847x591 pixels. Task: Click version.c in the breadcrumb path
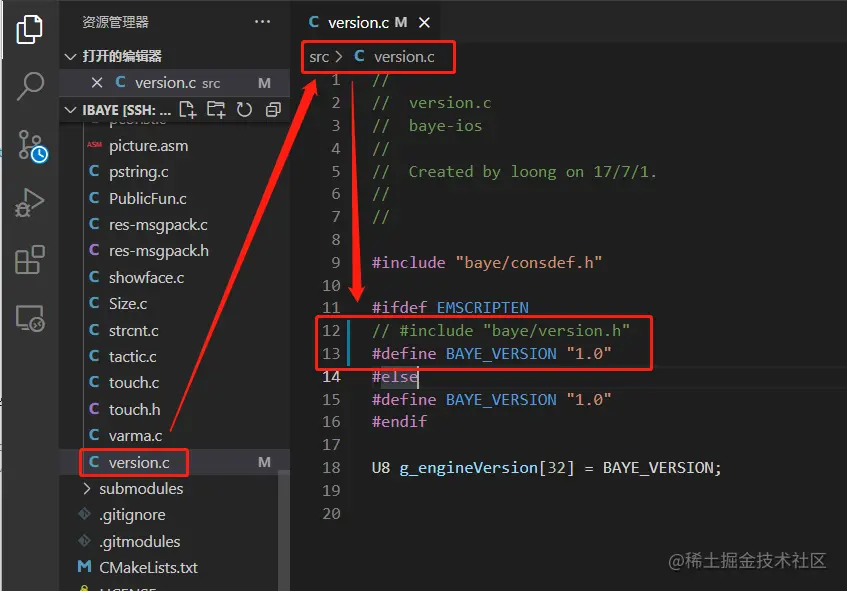click(404, 57)
